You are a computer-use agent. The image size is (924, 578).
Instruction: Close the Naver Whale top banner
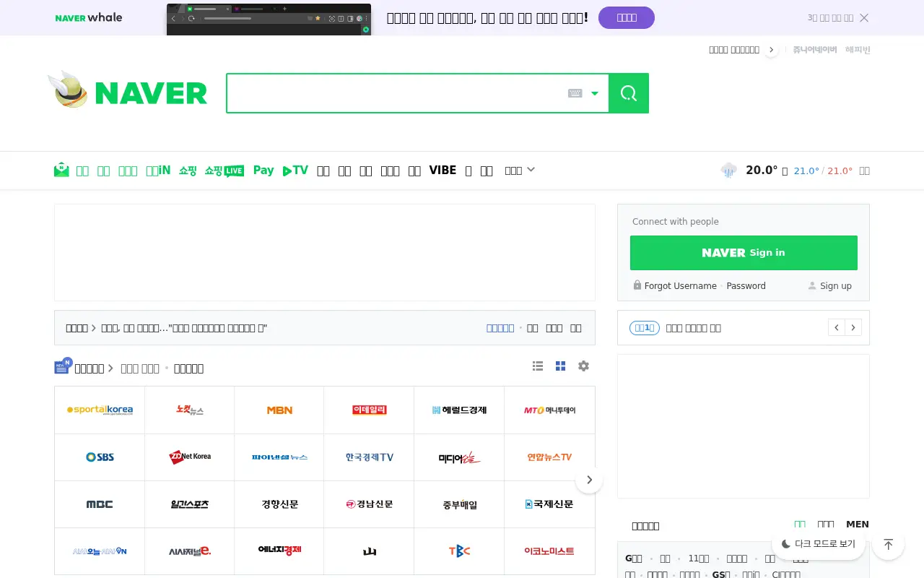click(x=864, y=18)
